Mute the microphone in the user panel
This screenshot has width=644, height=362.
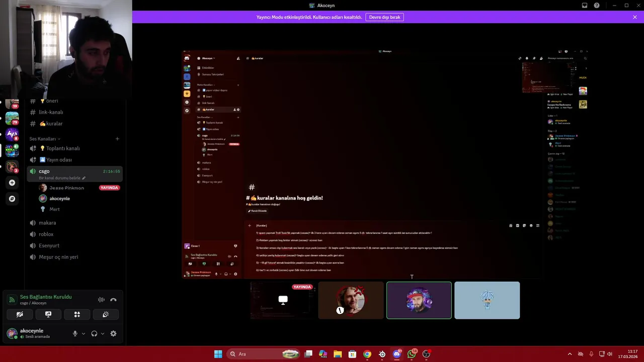click(75, 333)
